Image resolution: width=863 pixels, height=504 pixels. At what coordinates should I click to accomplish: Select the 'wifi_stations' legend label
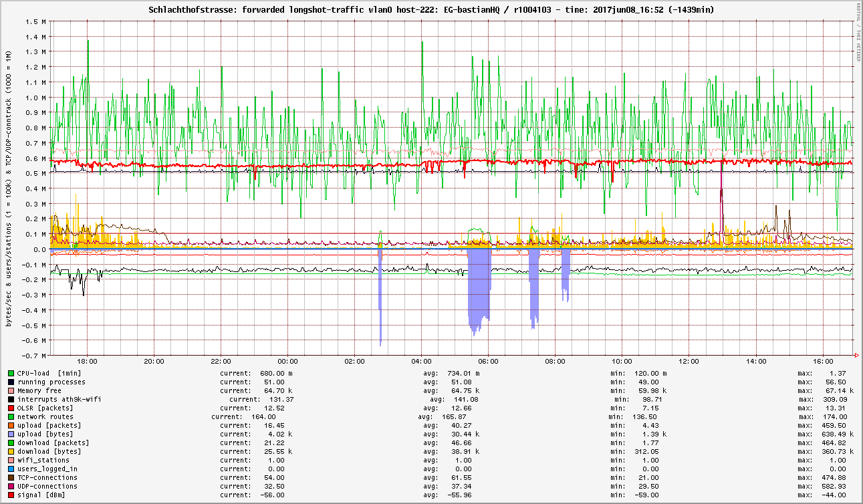coord(43,460)
